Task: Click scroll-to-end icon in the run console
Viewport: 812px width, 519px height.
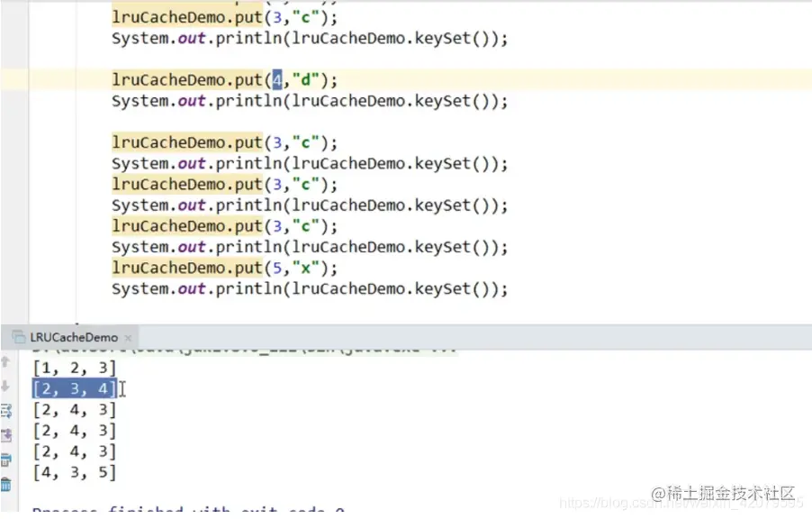Action: pos(6,435)
